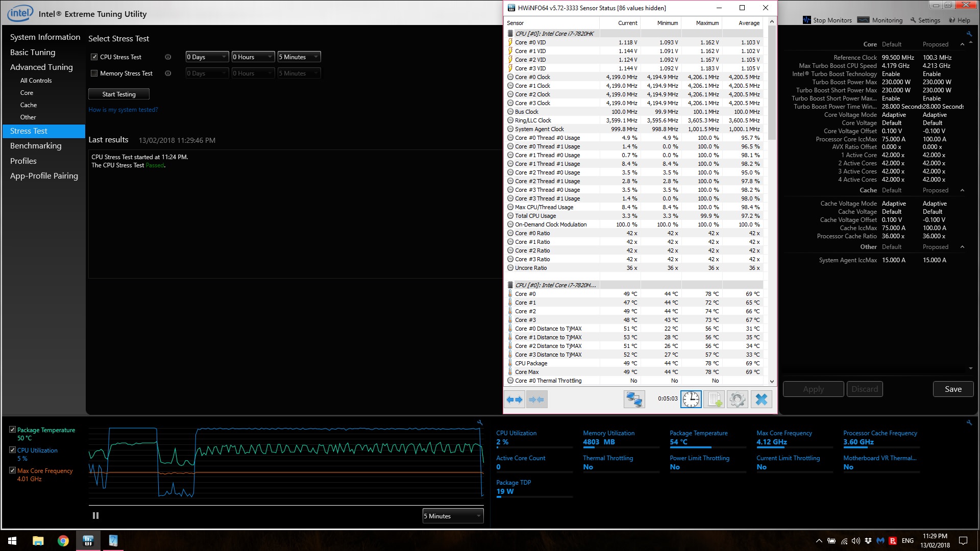Click Save button in XTU

click(x=953, y=389)
